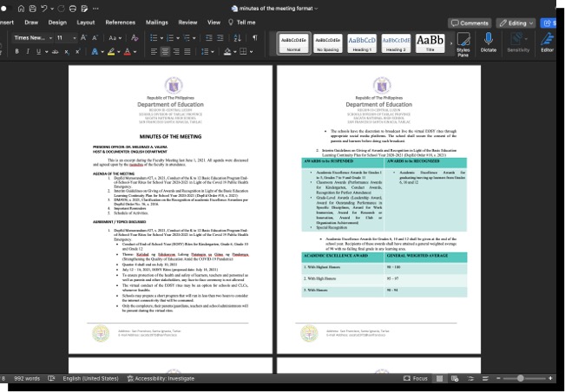The image size is (565, 392).
Task: Apply strikethrough formatting
Action: pyautogui.click(x=56, y=52)
